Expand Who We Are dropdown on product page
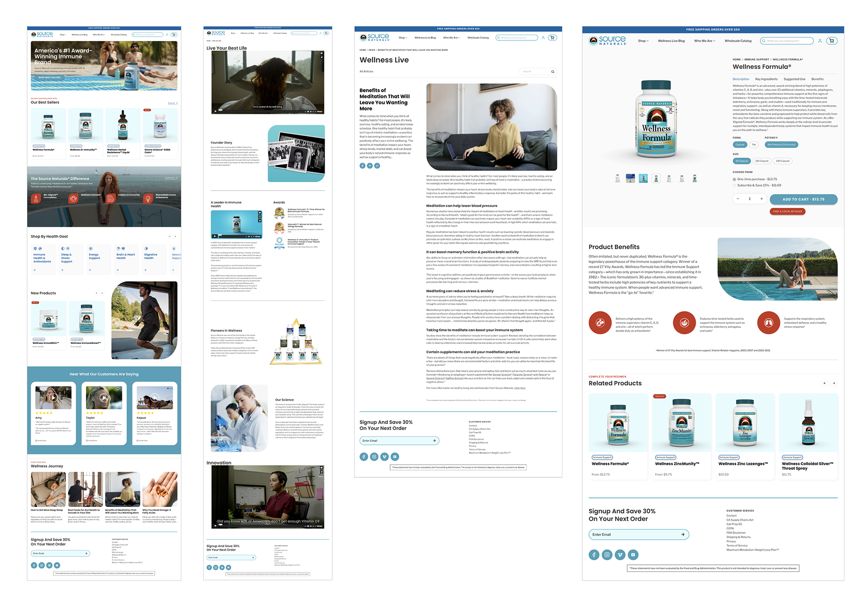868x600 pixels. click(x=705, y=41)
